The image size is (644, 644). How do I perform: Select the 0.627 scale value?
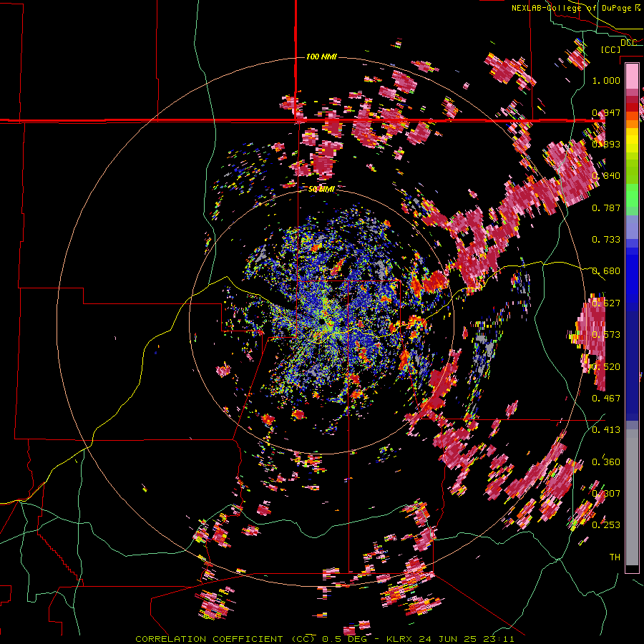[606, 303]
